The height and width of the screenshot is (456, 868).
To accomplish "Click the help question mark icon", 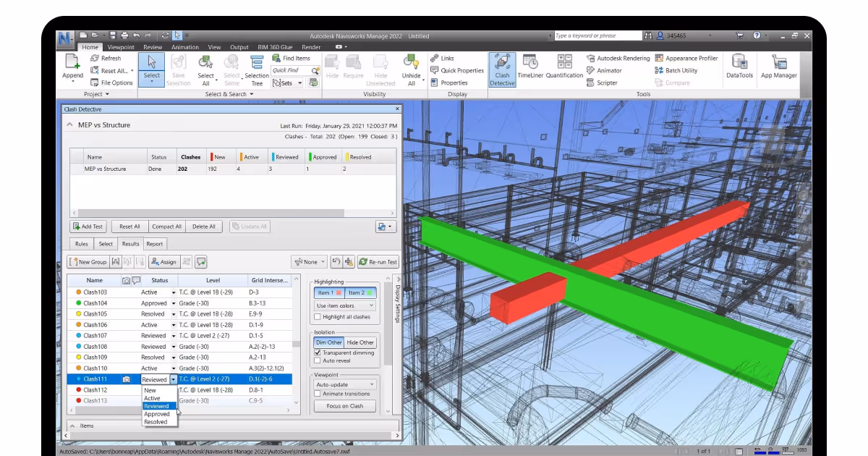I will pos(757,35).
